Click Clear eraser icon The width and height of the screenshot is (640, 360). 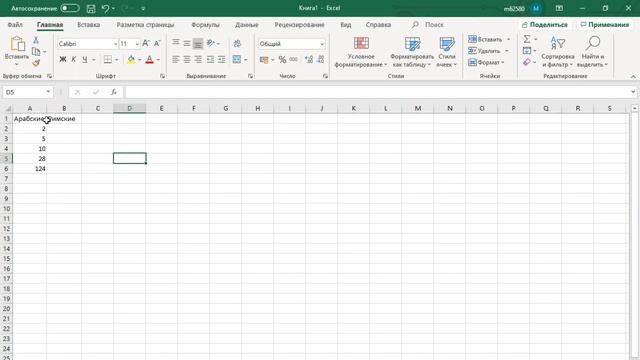click(527, 62)
